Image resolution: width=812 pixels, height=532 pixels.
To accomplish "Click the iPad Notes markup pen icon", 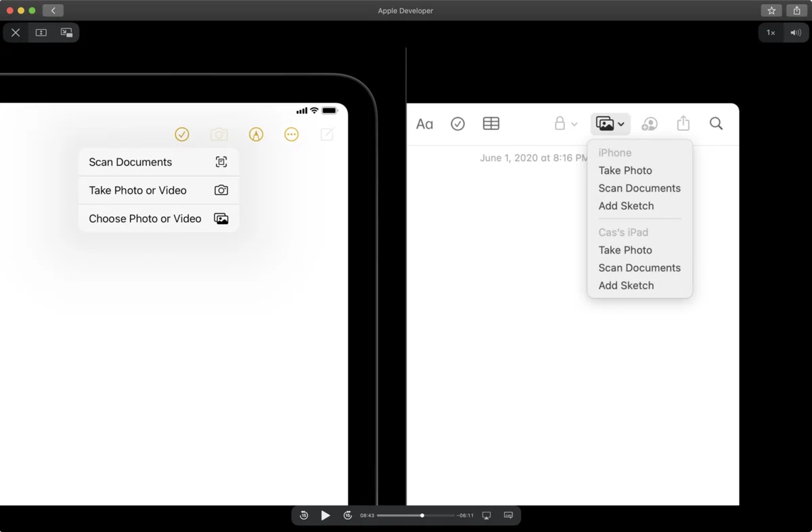I will pos(256,135).
